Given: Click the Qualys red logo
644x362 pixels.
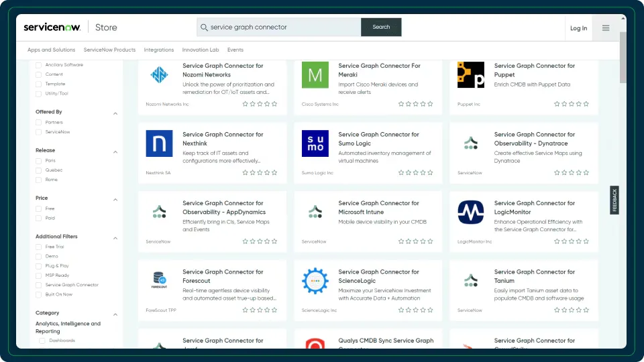Looking at the screenshot, I should click(x=315, y=344).
